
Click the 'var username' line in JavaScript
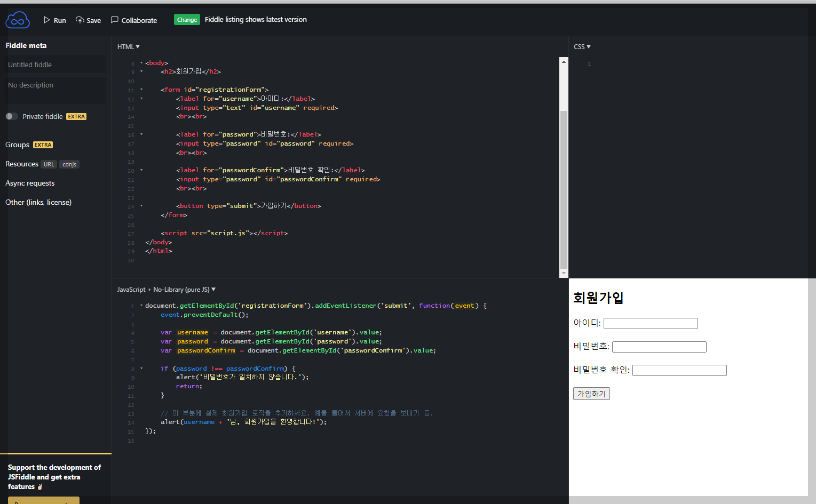click(x=271, y=332)
